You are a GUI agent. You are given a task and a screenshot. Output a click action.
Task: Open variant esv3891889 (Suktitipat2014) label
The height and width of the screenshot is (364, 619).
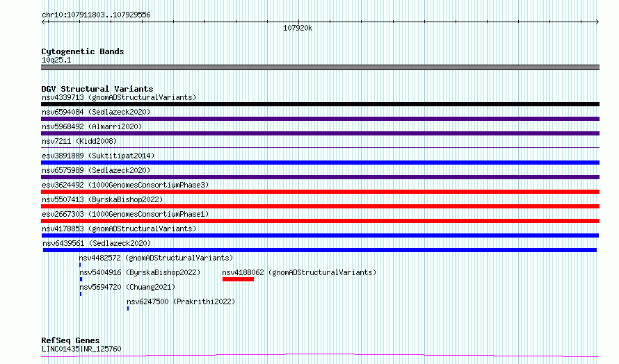coord(98,156)
